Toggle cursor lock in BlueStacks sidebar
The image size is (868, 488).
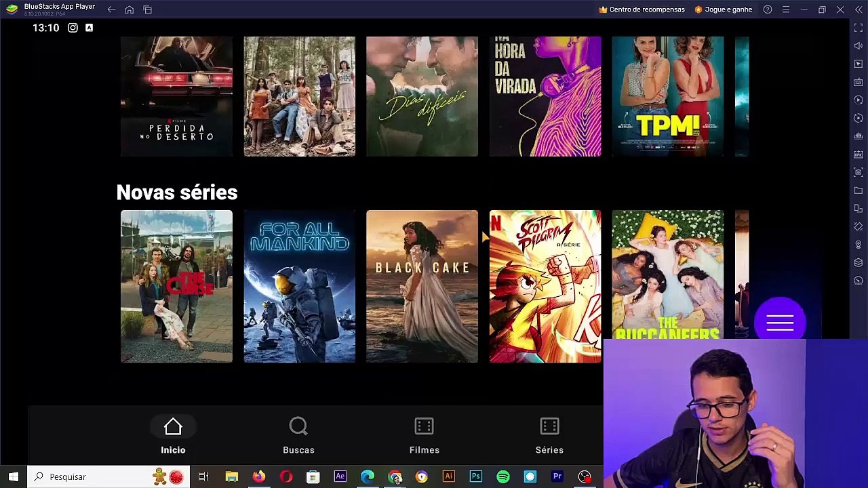coord(859,64)
